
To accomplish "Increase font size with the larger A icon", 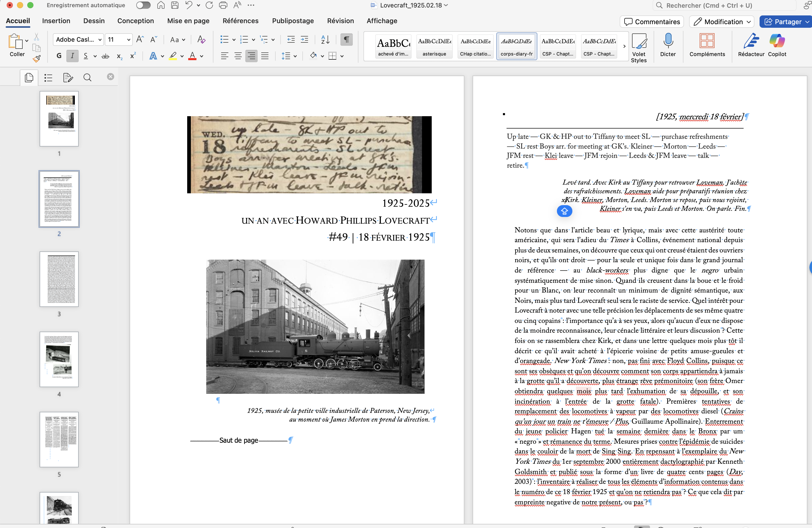I will (x=140, y=40).
